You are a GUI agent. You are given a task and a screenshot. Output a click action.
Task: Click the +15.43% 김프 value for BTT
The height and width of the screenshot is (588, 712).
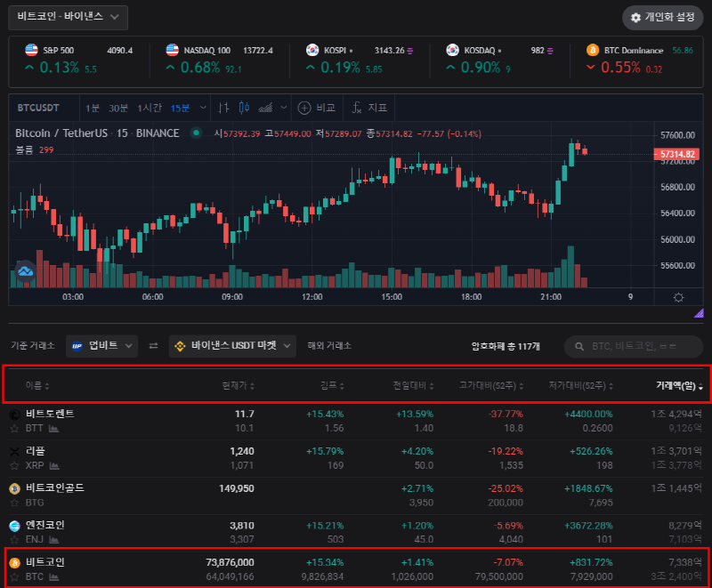pos(325,414)
